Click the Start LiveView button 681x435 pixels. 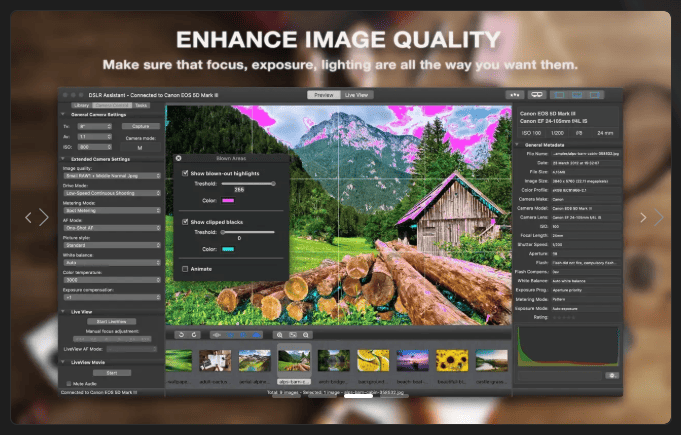(112, 321)
